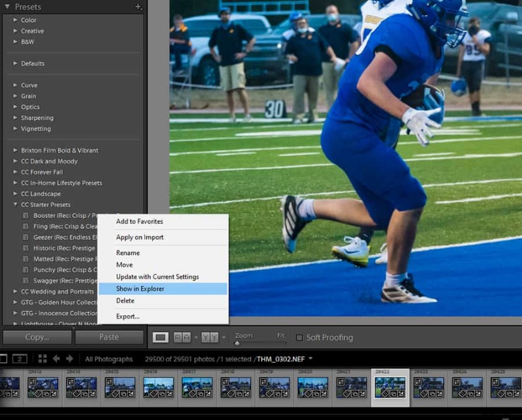Expand CC In-Home Lifestyle Presets group
Viewport: 522px width, 420px height.
pos(15,183)
